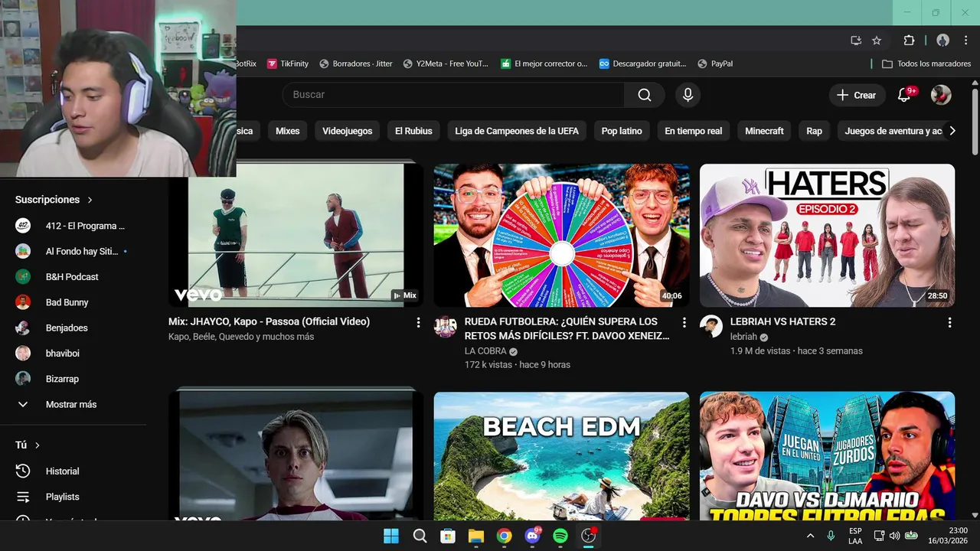Open Al Fondo hay Sitio subscription

[73, 251]
